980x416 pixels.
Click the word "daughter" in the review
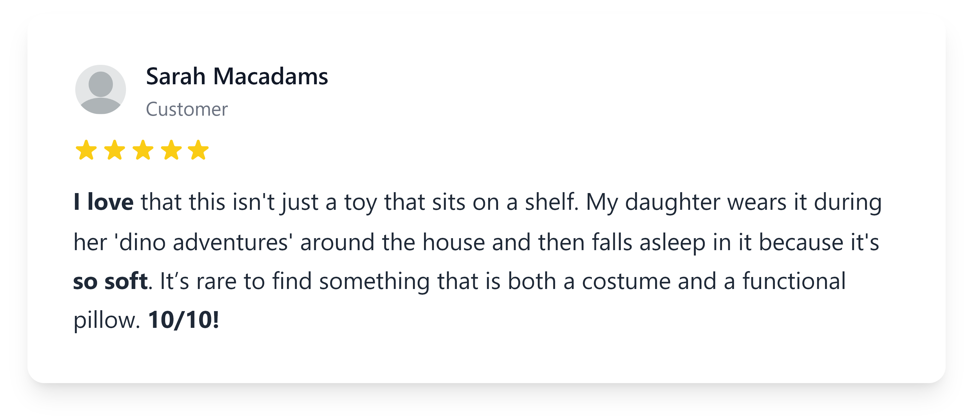(x=673, y=202)
